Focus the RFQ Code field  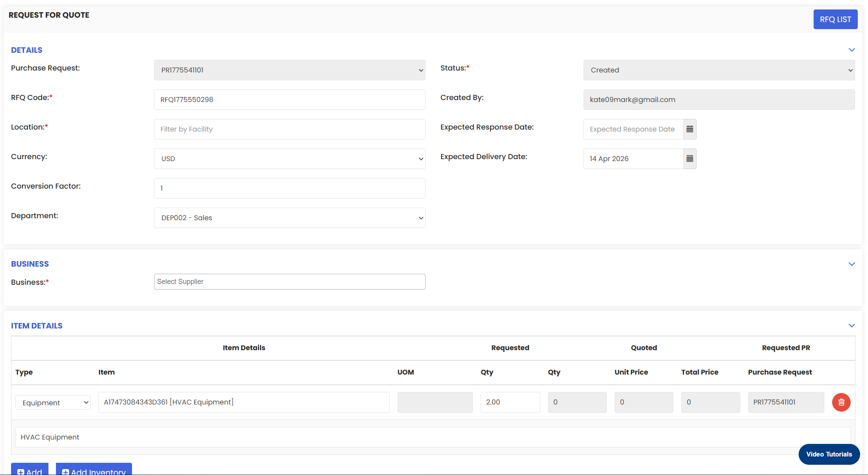(289, 100)
